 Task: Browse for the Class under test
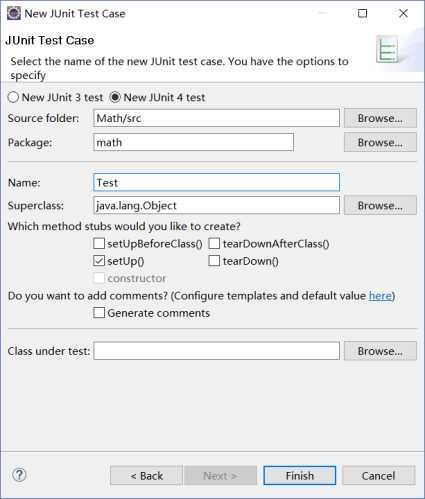380,351
